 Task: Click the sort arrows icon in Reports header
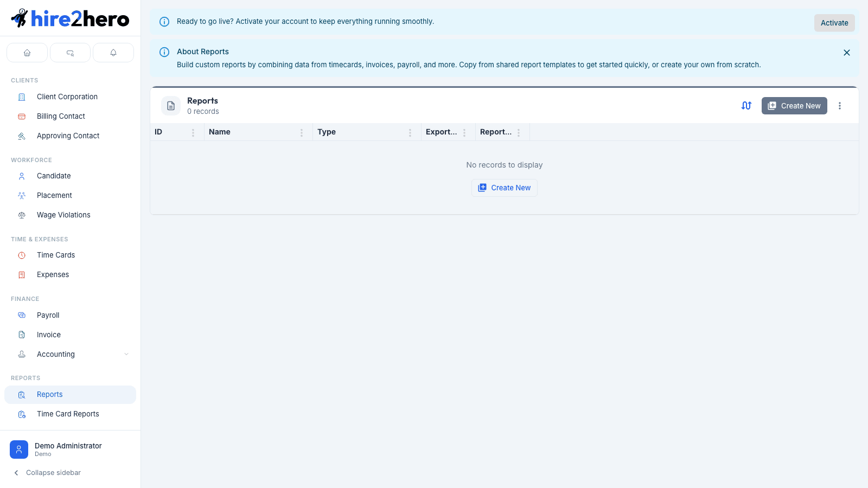746,106
